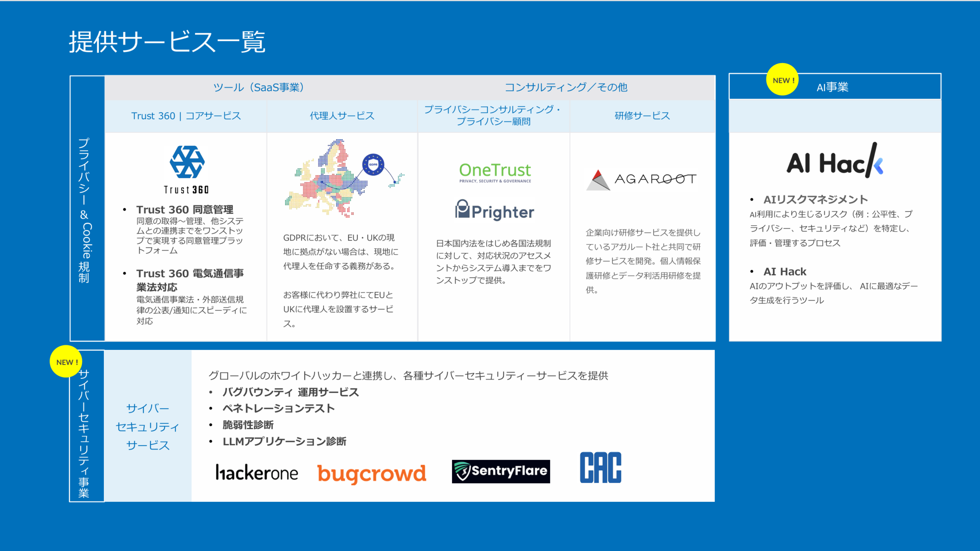Image resolution: width=980 pixels, height=551 pixels.
Task: Expand the 代理人サービス column header
Action: [342, 116]
